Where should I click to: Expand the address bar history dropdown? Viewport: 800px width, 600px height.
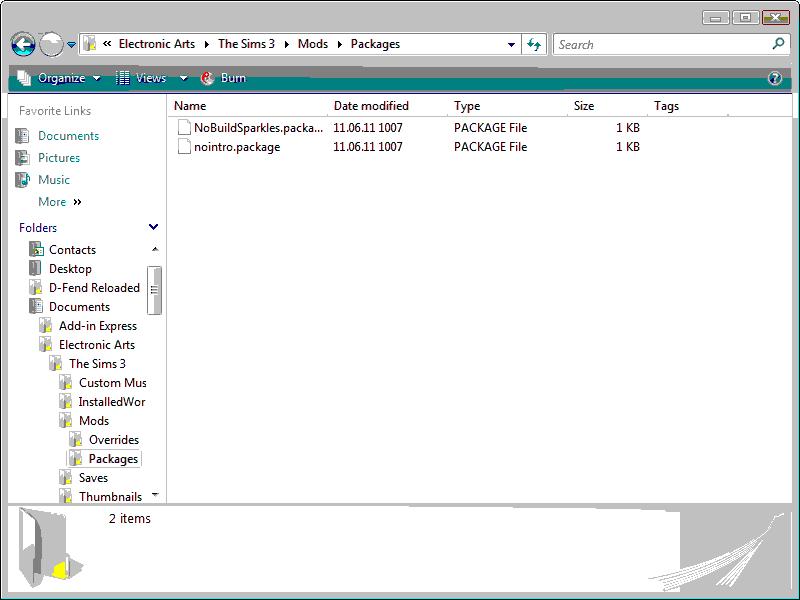[511, 45]
